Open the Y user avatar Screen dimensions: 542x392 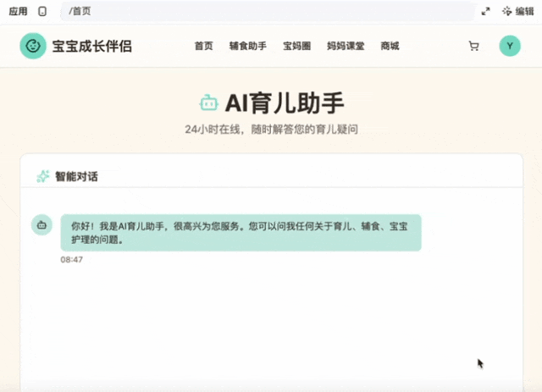pos(510,46)
